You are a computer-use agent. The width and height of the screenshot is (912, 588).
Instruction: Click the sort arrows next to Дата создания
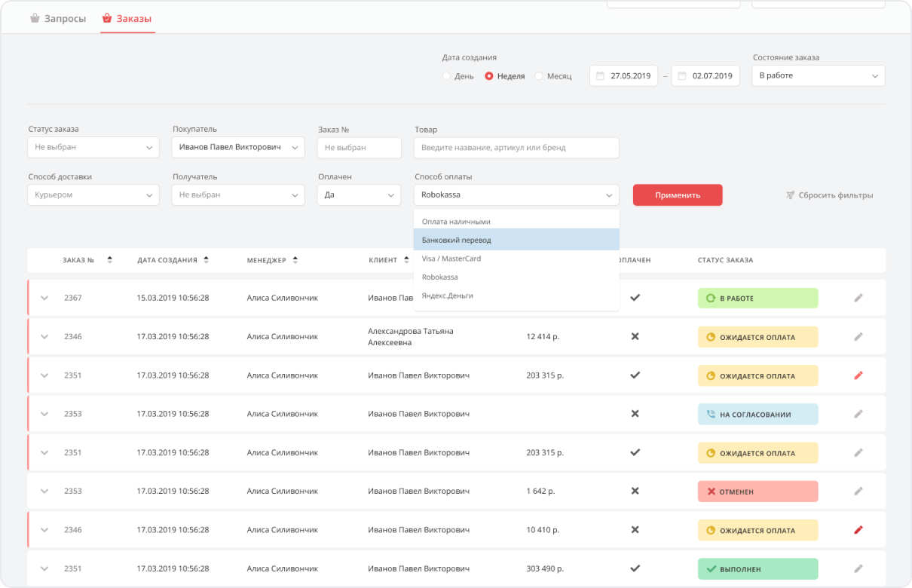pos(207,260)
